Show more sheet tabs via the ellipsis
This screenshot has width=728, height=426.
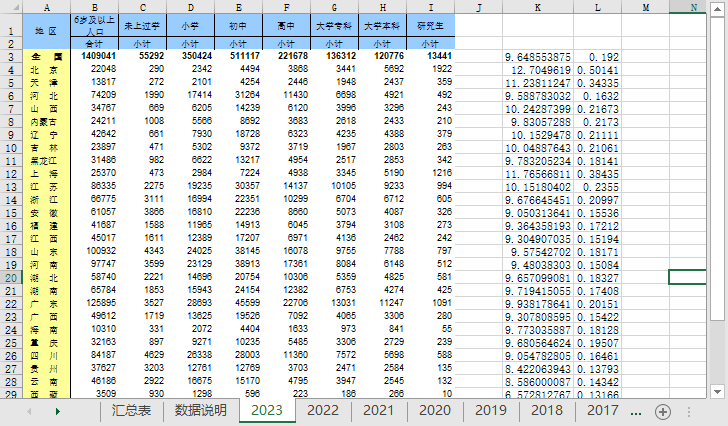pos(636,412)
